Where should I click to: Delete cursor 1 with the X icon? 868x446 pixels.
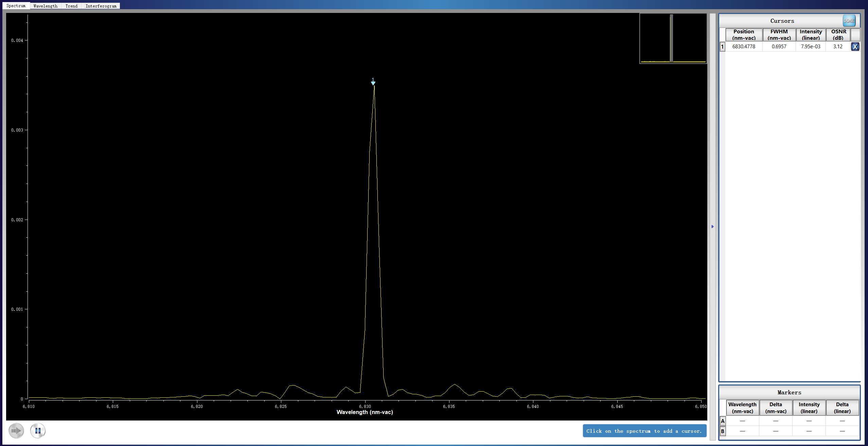(855, 47)
